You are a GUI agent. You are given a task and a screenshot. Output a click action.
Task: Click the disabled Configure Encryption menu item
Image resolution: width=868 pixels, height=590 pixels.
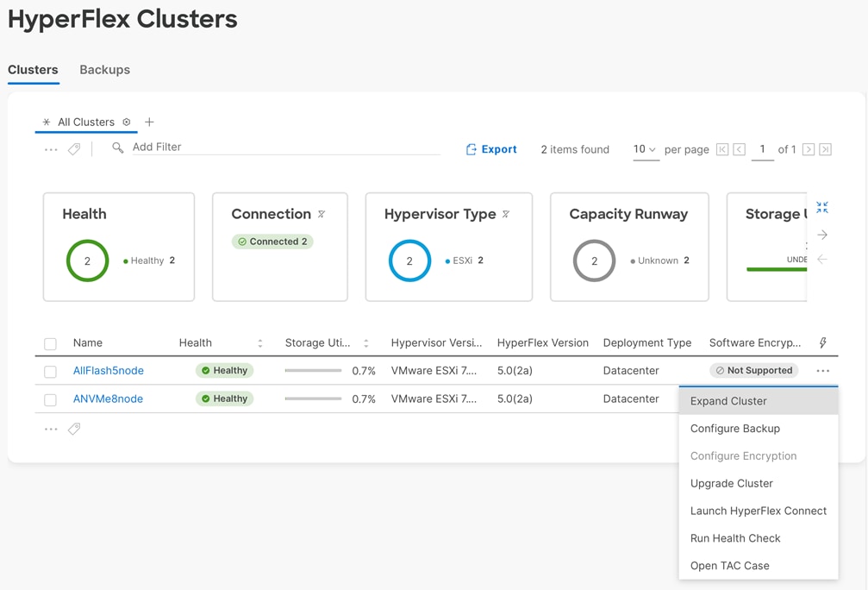point(759,456)
